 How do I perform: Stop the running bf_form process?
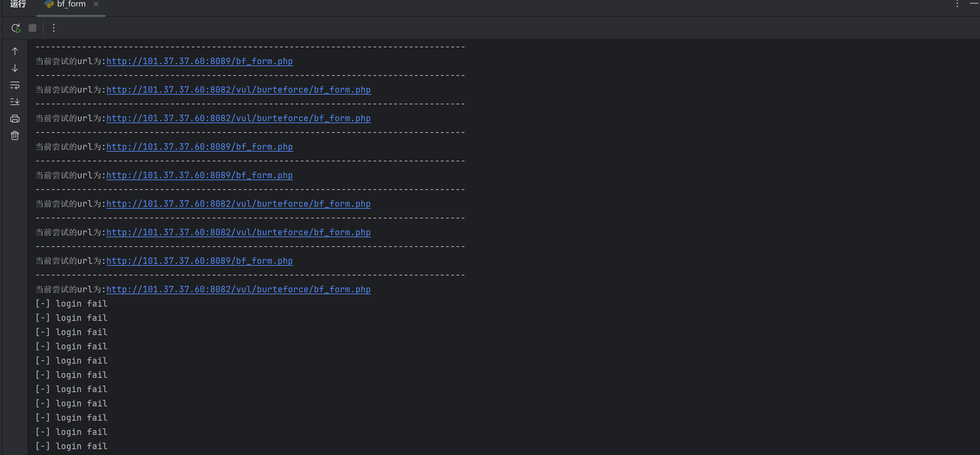point(32,28)
